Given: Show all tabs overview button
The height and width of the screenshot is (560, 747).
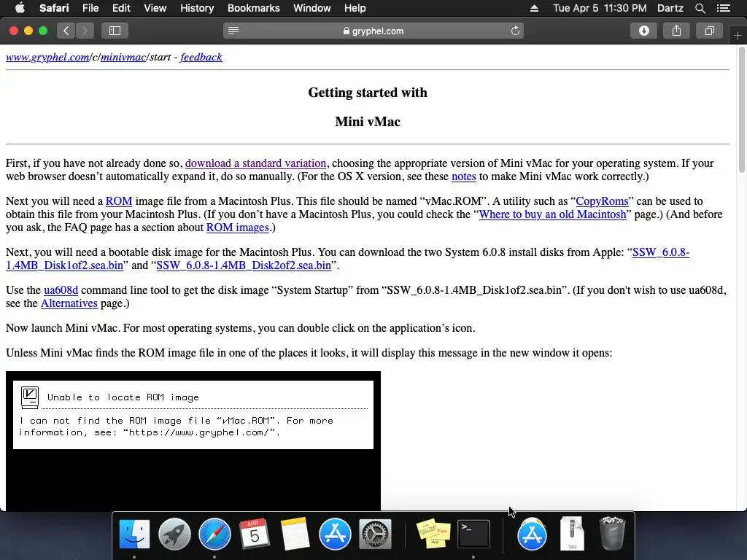Looking at the screenshot, I should click(709, 31).
